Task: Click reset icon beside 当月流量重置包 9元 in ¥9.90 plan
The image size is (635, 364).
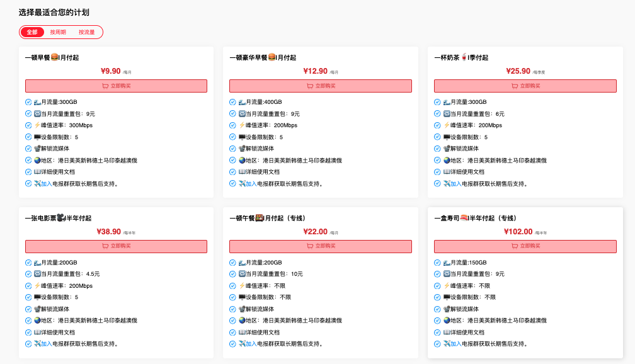Action: (37, 114)
